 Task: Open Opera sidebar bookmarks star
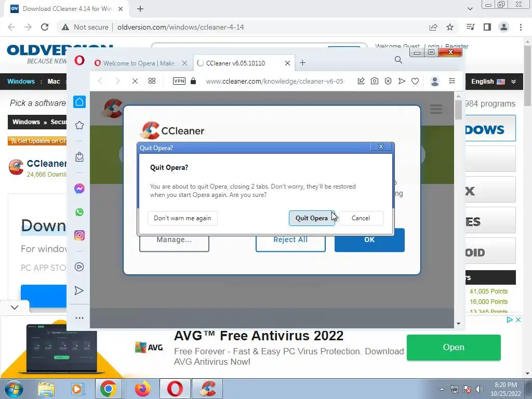(x=79, y=125)
